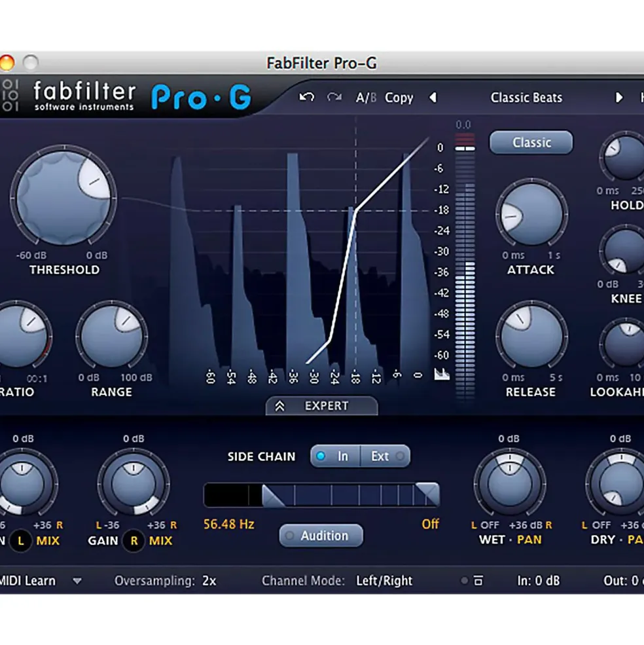
Task: Open the Classic Beats preset menu
Action: [x=526, y=98]
